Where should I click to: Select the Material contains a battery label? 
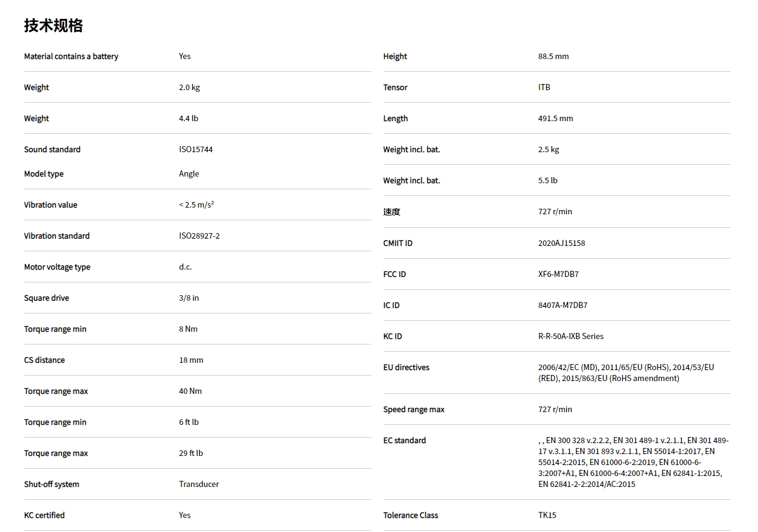[71, 56]
